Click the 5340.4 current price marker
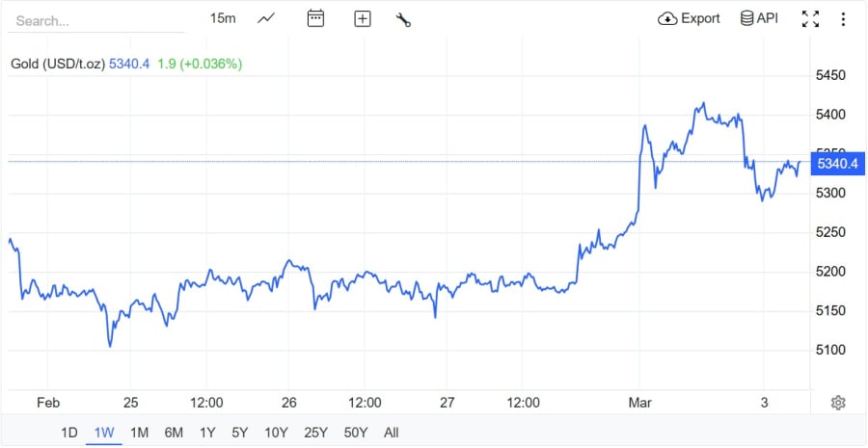This screenshot has width=868, height=448. 836,164
